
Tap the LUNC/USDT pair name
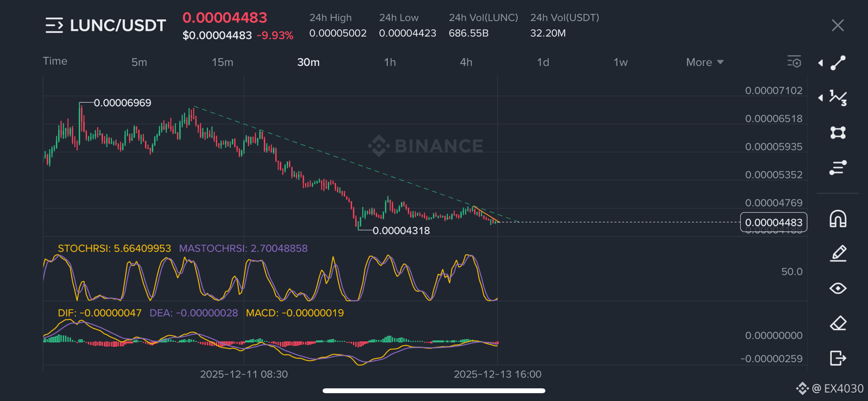click(x=118, y=26)
